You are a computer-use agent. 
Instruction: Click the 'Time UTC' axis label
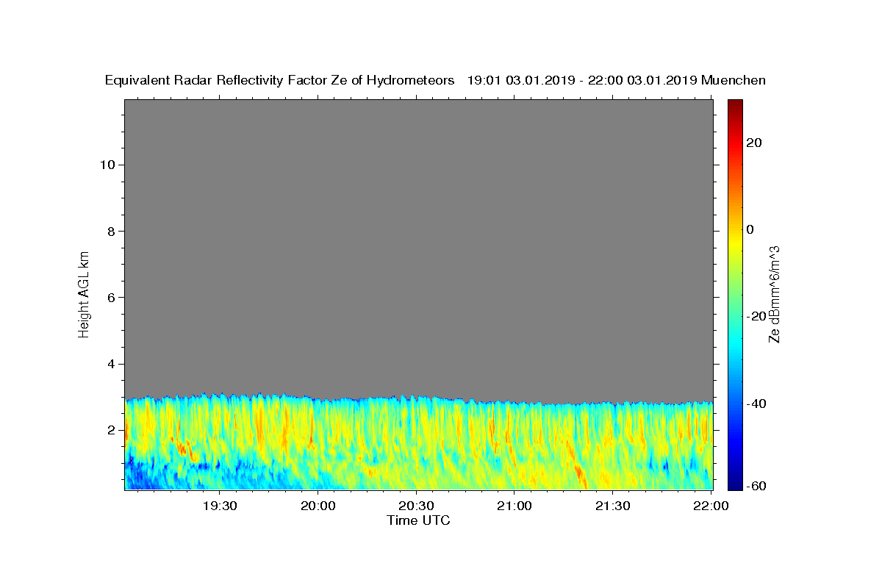pyautogui.click(x=418, y=520)
